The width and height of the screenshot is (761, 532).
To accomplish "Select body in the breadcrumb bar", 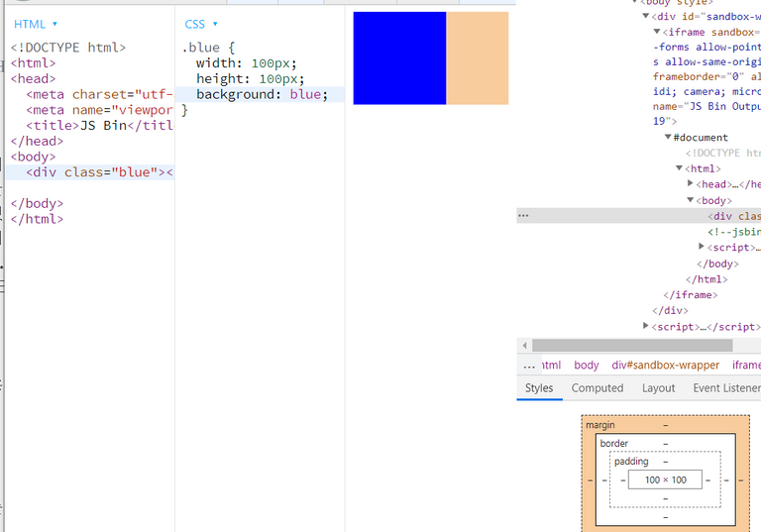I will (x=587, y=365).
